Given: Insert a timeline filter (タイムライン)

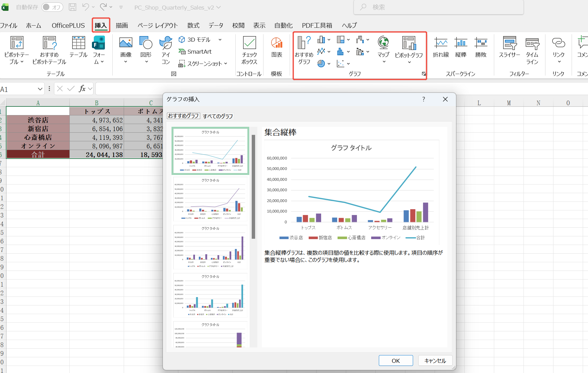Looking at the screenshot, I should (x=532, y=50).
